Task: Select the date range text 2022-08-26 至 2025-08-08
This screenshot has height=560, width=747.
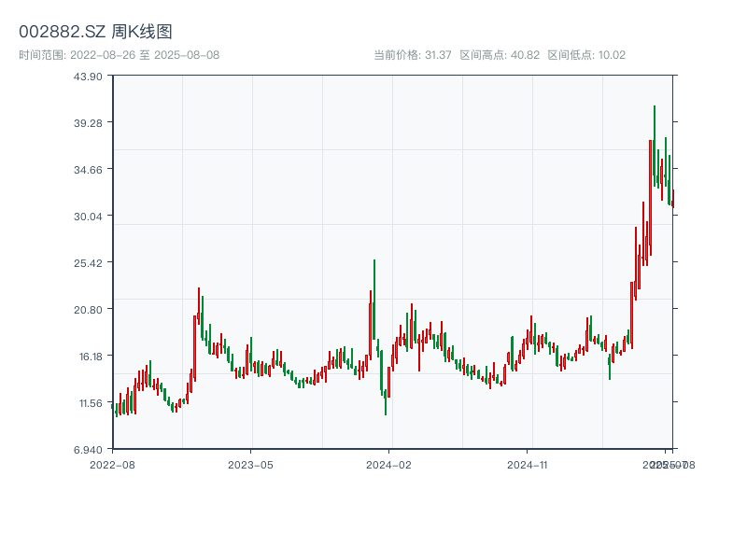Action: pyautogui.click(x=145, y=55)
